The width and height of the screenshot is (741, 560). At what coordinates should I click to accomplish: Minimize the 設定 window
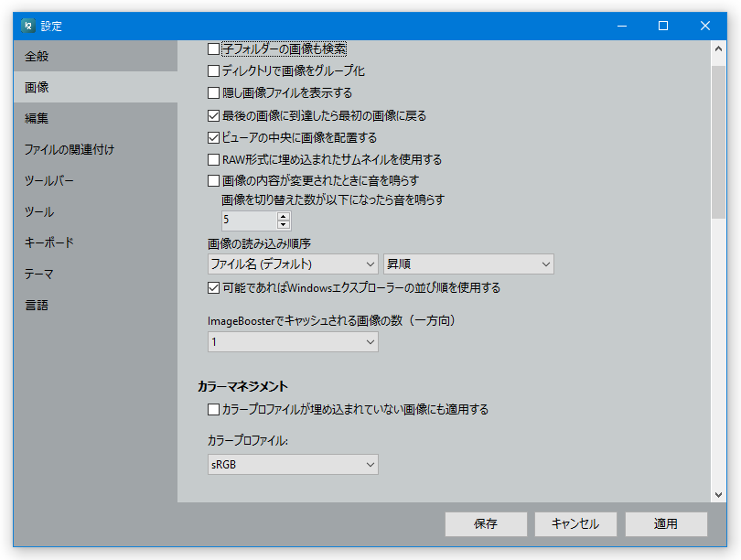click(x=622, y=26)
